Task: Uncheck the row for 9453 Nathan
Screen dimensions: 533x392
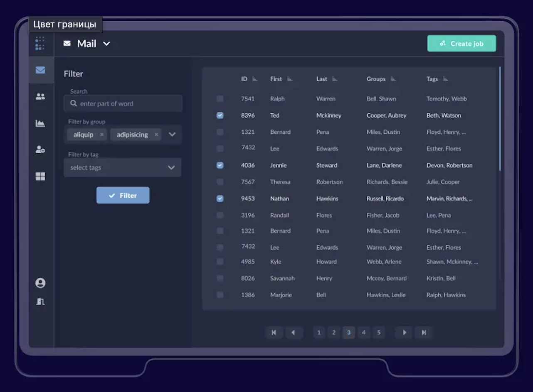Action: [x=220, y=198]
